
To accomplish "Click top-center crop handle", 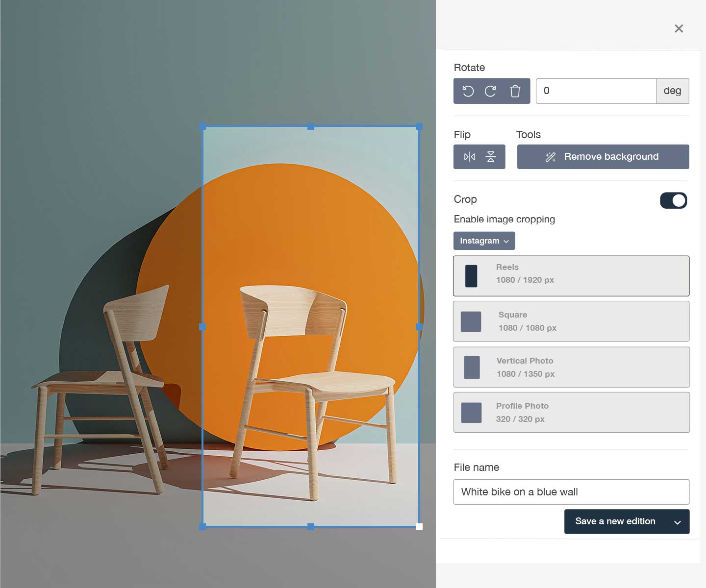I will click(x=311, y=126).
